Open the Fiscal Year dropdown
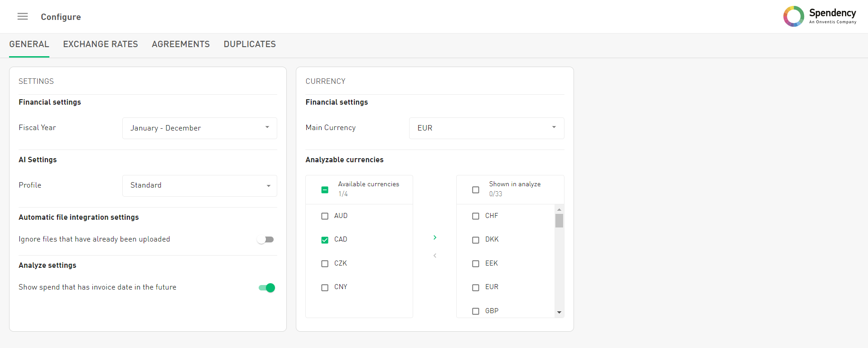This screenshot has width=868, height=348. 199,128
